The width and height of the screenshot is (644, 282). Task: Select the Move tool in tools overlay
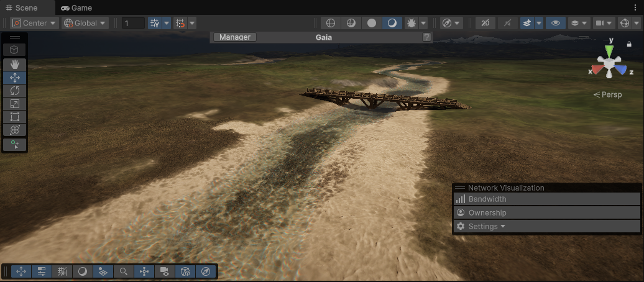pyautogui.click(x=14, y=78)
